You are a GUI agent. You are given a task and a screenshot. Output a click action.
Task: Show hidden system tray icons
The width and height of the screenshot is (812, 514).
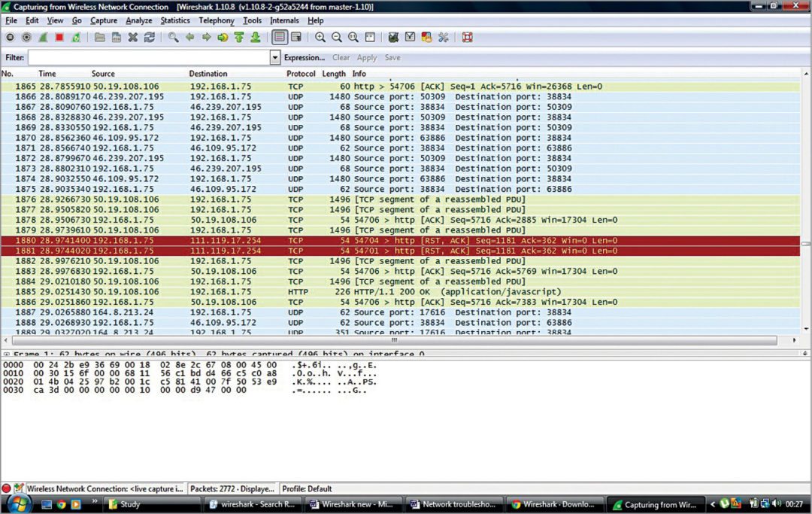coord(712,503)
